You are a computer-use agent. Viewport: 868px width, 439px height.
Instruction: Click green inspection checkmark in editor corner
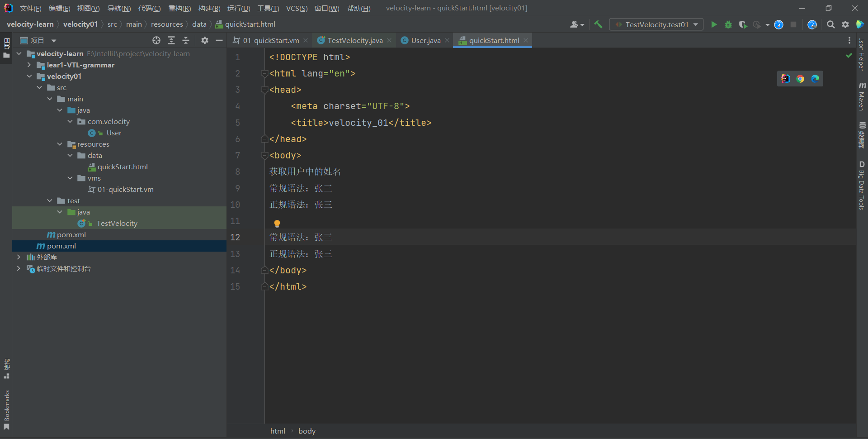point(849,55)
